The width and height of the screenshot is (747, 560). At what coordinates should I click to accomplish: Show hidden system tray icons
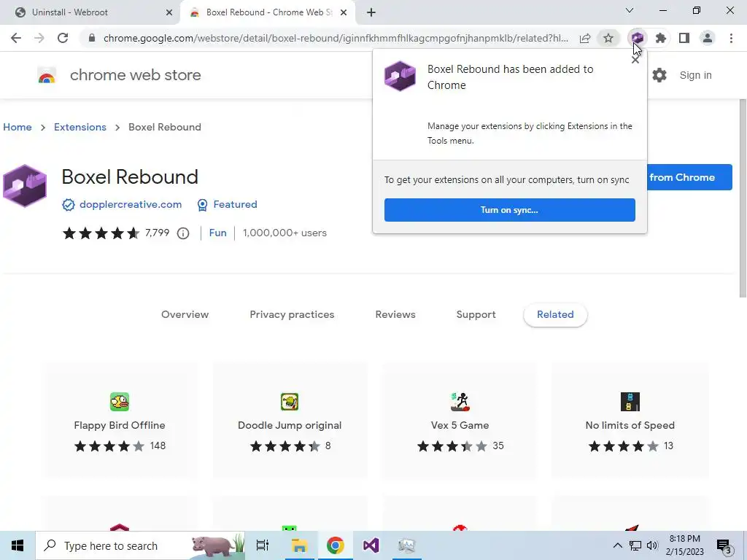(x=617, y=545)
